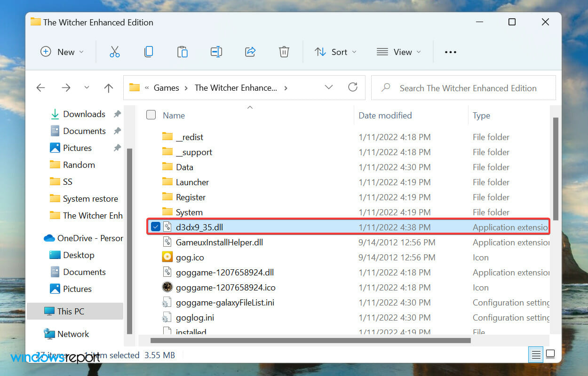Image resolution: width=588 pixels, height=376 pixels.
Task: Expand chevron after Games breadcrumb
Action: 187,87
